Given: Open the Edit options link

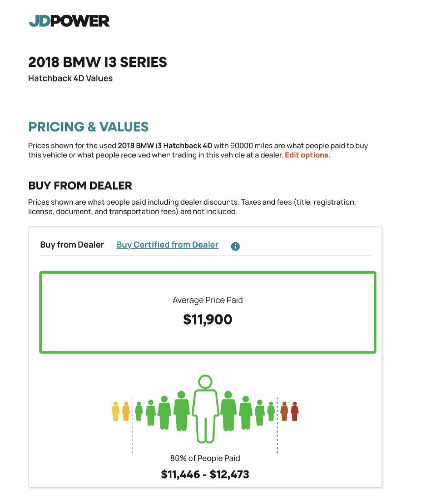Looking at the screenshot, I should click(x=307, y=155).
